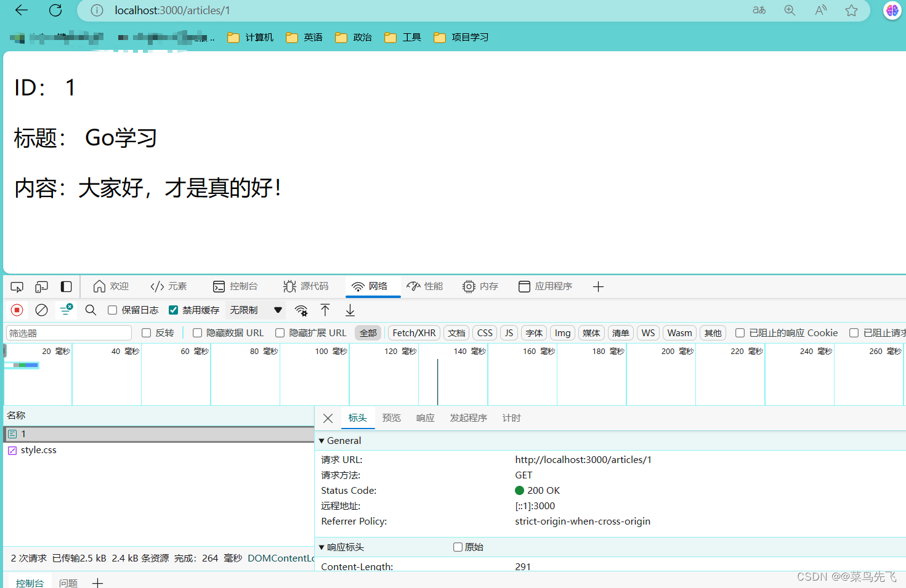Toggle the DevTools sidebar dock icon
Screen dimensions: 906x588
(x=66, y=287)
